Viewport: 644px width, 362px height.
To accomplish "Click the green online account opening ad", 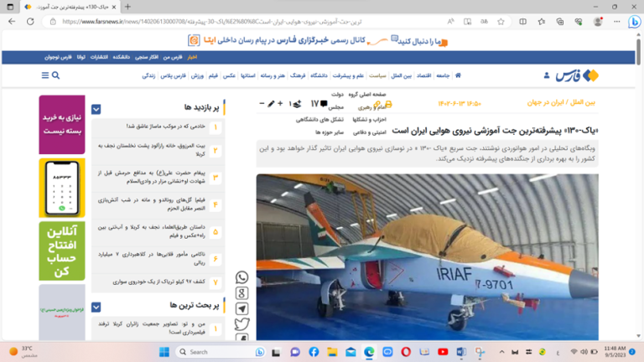I will [61, 251].
